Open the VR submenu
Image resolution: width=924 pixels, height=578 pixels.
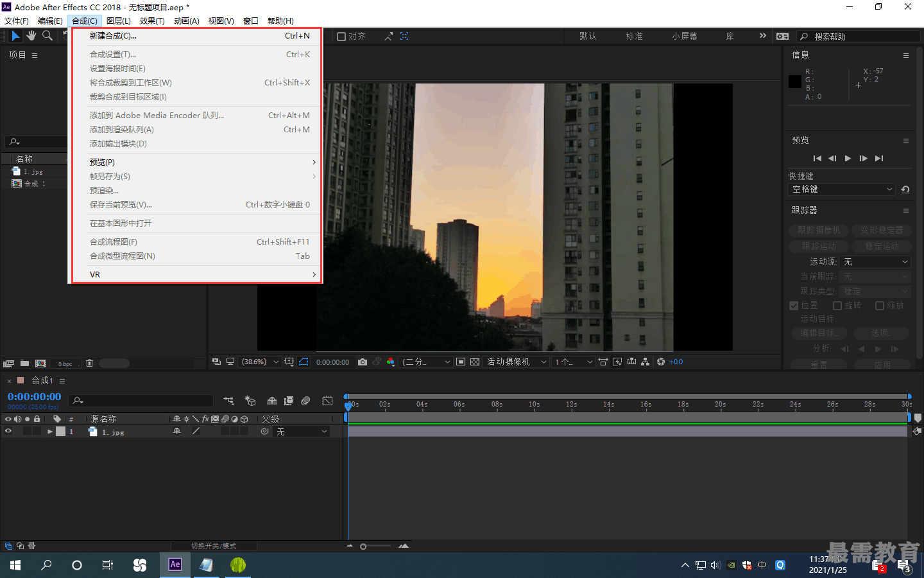click(x=200, y=275)
